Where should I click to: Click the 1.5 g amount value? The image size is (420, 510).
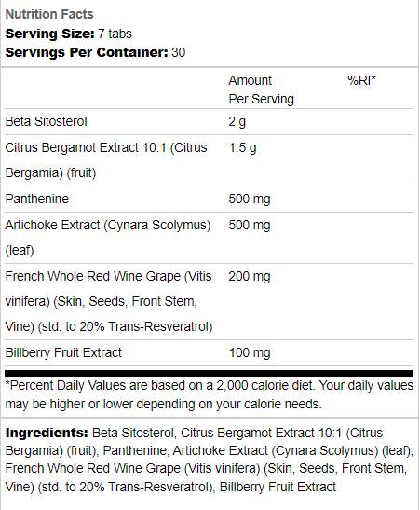[x=242, y=148]
